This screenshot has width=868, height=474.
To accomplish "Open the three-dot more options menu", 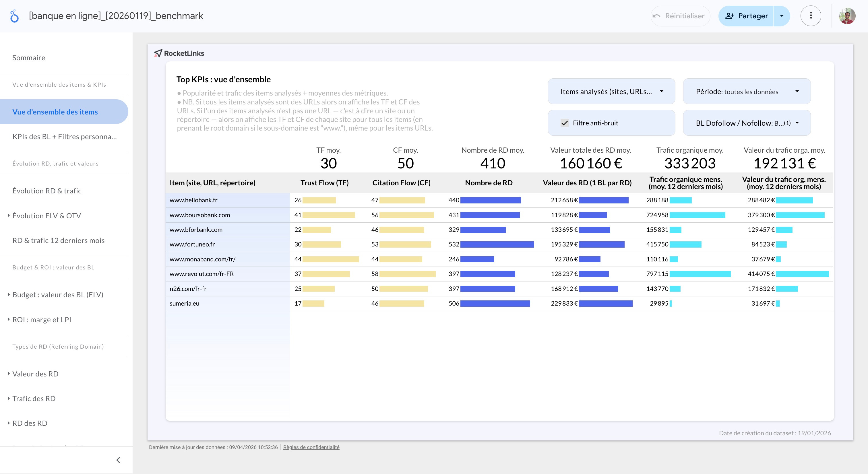I will coord(811,15).
